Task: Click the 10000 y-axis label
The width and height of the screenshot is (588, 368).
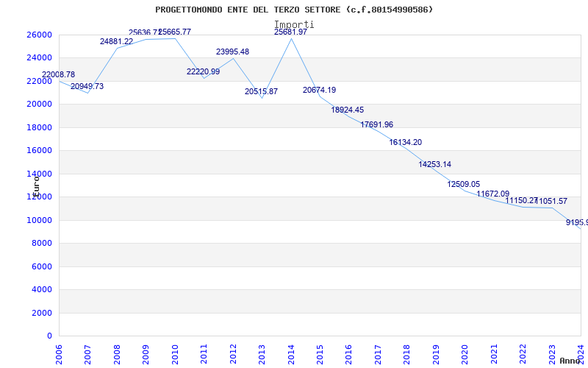Action: click(39, 220)
